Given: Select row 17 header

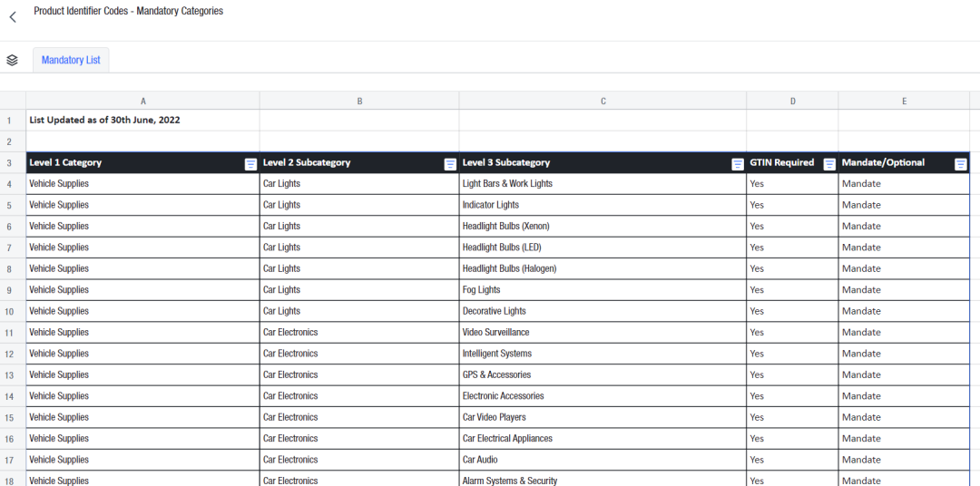Looking at the screenshot, I should [x=13, y=460].
